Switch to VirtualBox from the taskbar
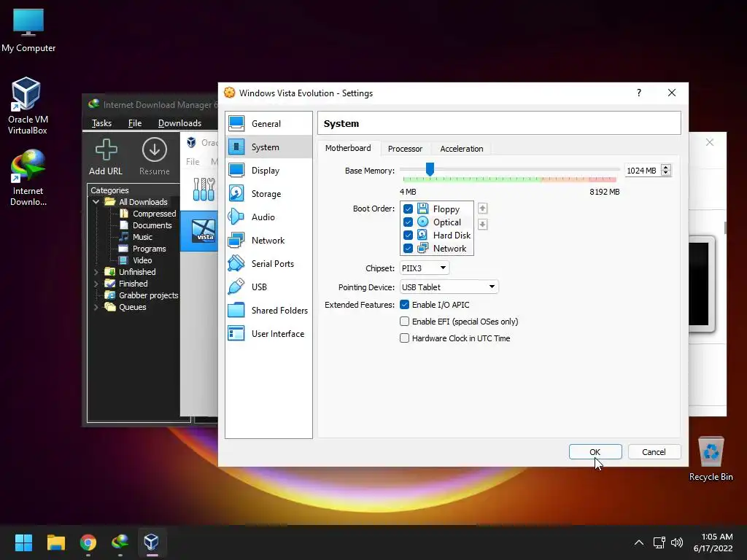Viewport: 747px width, 560px height. coord(152,542)
